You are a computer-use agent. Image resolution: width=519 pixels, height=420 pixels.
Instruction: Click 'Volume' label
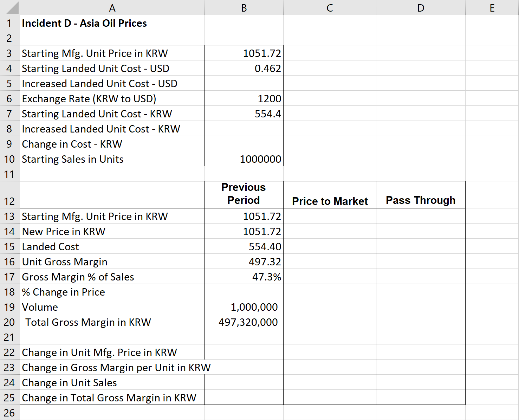point(40,307)
